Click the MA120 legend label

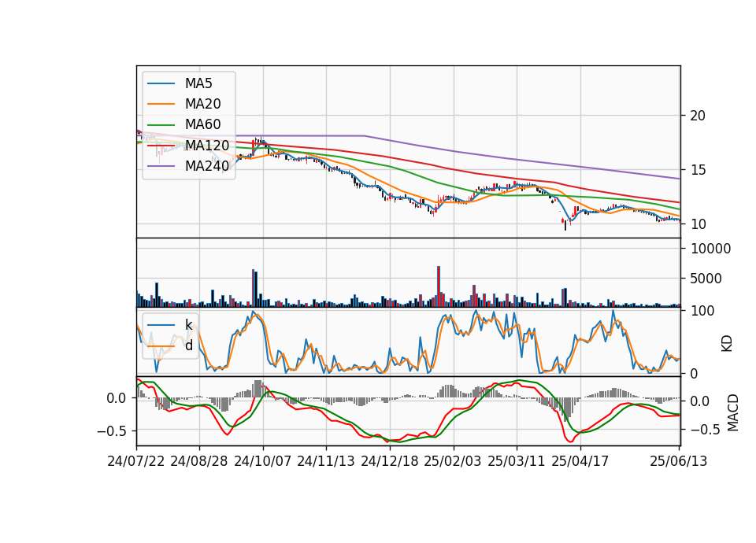(207, 145)
